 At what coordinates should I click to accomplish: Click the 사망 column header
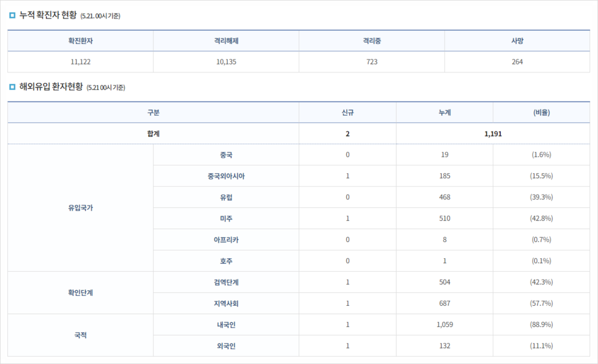pos(517,41)
